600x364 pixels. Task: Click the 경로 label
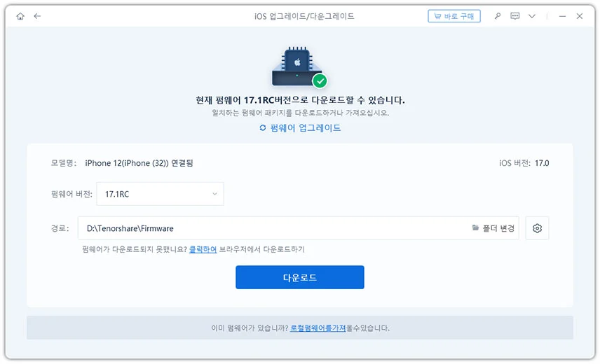(60, 228)
